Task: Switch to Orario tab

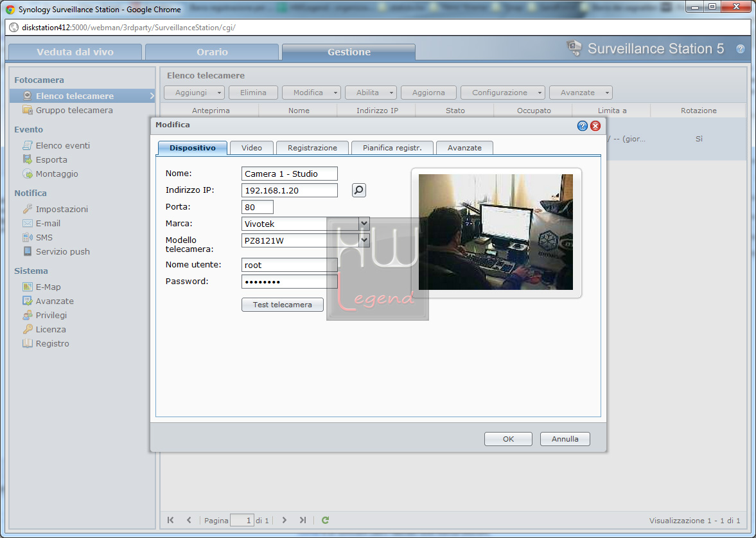Action: point(212,52)
